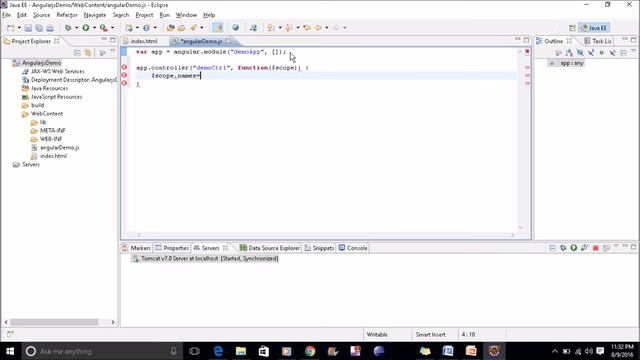Click the Debug bug icon in toolbar
This screenshot has width=640, height=360.
(68, 28)
